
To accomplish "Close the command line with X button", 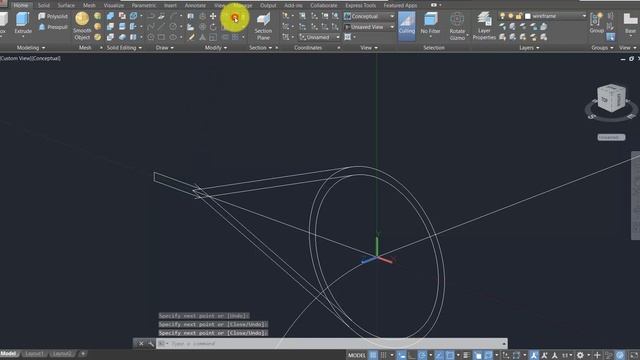I will pos(141,344).
